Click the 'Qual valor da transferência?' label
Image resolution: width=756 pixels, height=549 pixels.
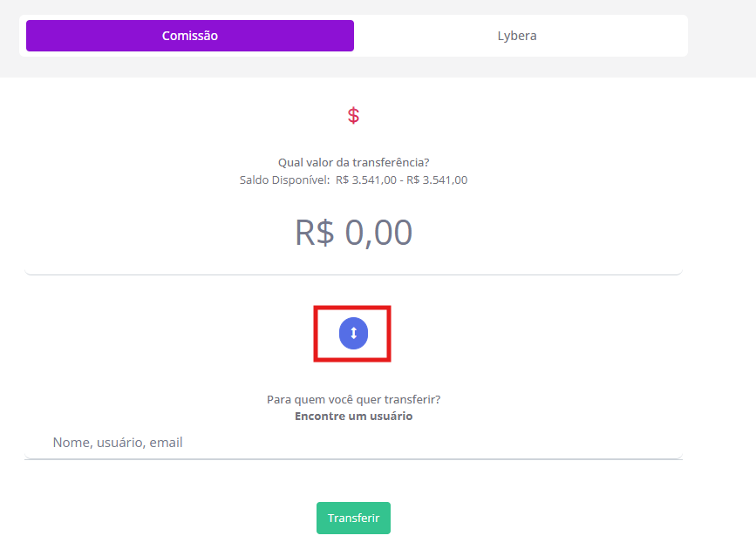click(x=353, y=162)
